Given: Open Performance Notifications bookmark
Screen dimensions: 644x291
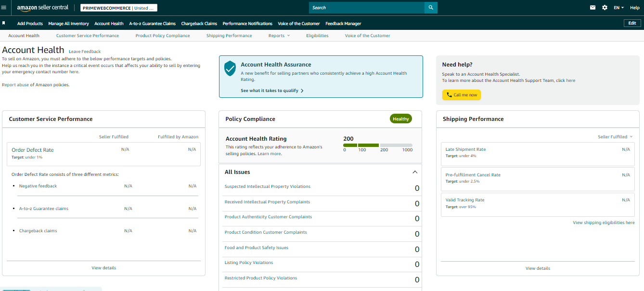Looking at the screenshot, I should (247, 24).
